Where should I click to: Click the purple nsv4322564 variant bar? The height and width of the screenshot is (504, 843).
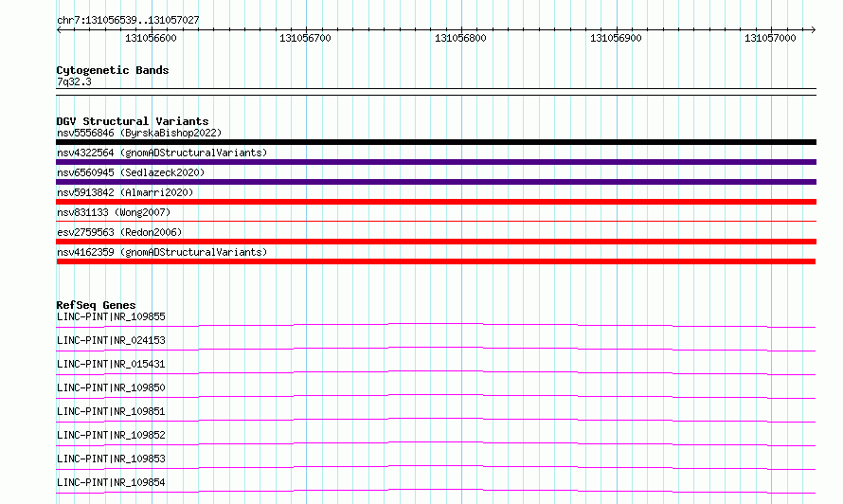tap(436, 162)
